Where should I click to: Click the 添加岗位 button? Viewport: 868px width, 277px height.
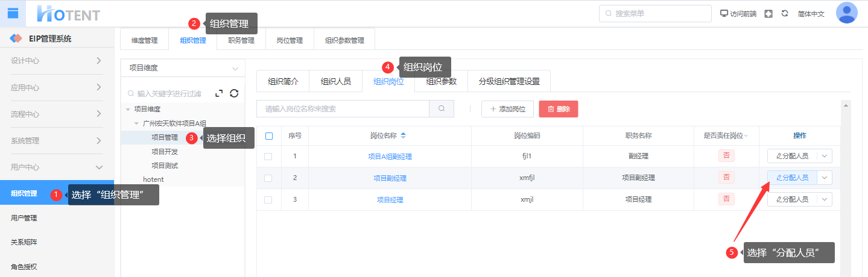(507, 109)
